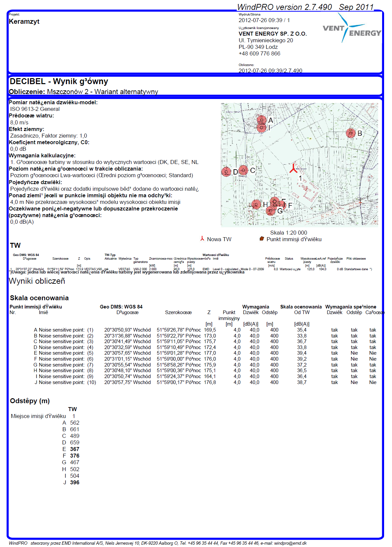Click Z elevation value '169,5'
The width and height of the screenshot is (392, 547).
(x=210, y=330)
